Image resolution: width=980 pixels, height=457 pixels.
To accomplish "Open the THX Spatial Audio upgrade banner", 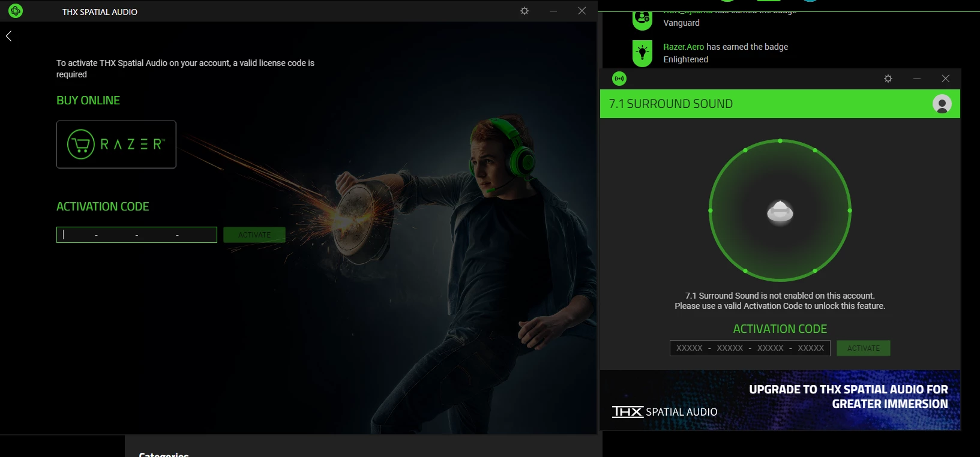I will tap(780, 400).
